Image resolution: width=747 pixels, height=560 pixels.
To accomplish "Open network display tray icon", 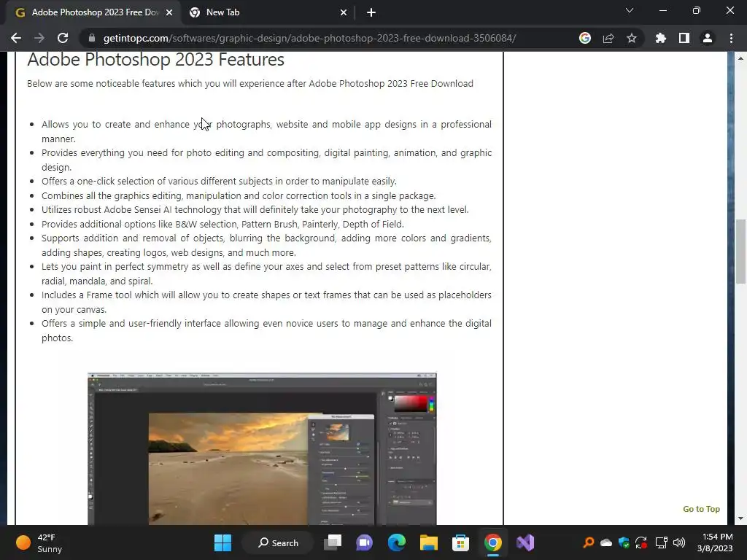I will [661, 542].
